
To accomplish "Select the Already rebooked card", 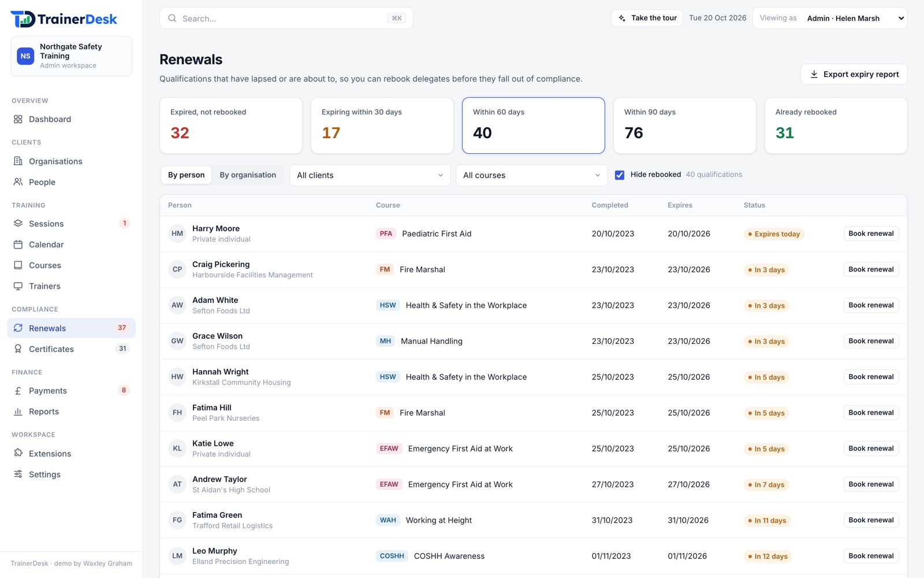I will 836,125.
